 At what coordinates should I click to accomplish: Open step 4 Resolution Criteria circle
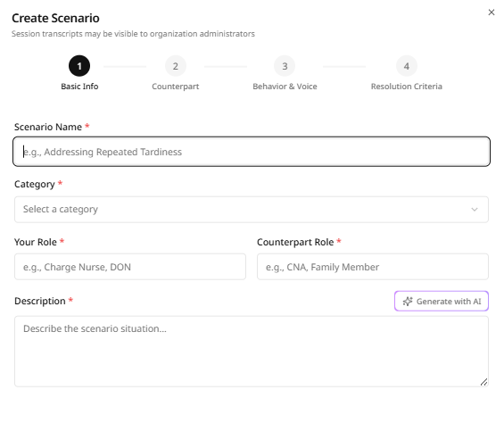coord(406,66)
